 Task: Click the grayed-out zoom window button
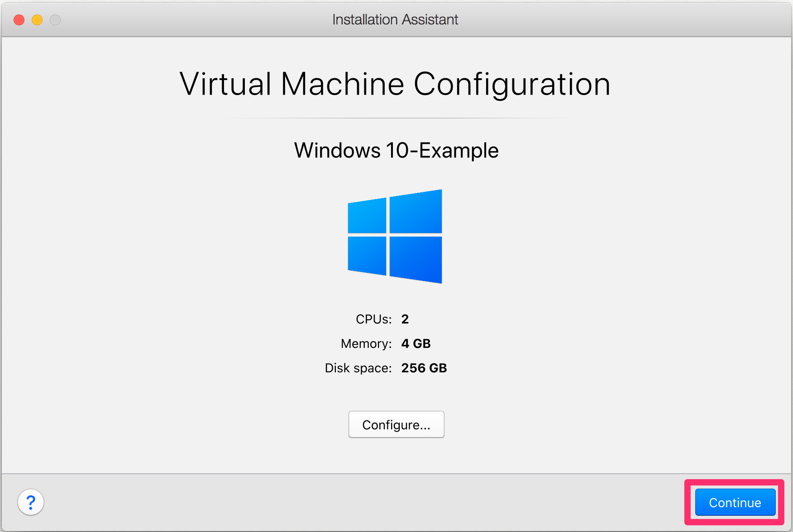(x=55, y=20)
